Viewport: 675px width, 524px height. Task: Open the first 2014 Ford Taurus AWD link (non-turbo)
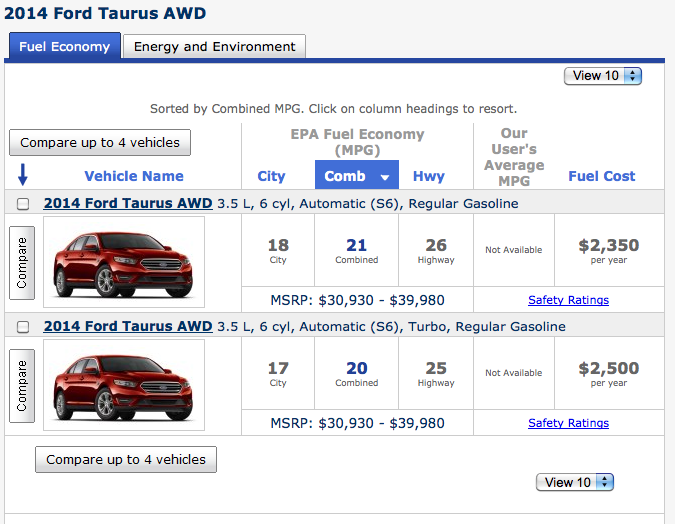pos(128,203)
